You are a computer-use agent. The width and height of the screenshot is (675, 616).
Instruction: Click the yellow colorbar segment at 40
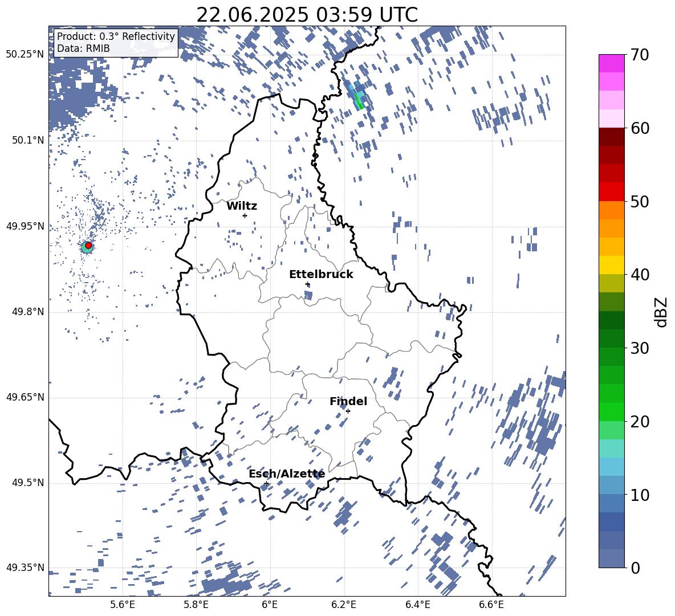[612, 265]
